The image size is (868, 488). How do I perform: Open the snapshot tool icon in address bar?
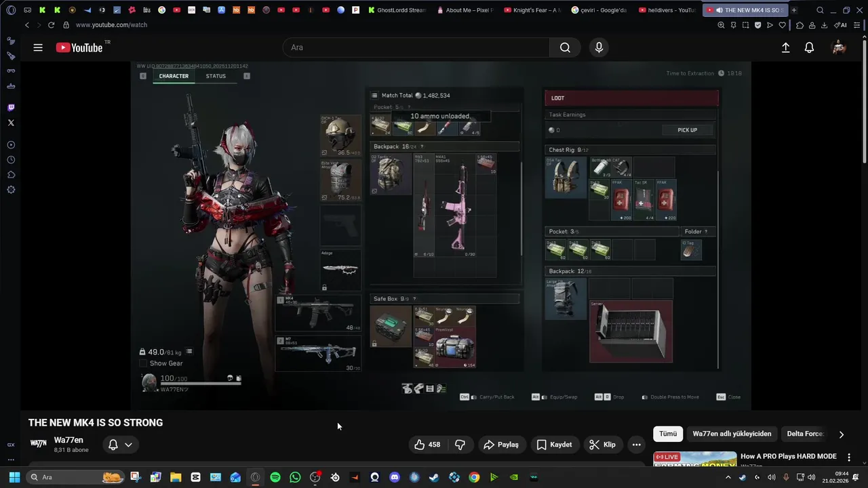tap(745, 25)
